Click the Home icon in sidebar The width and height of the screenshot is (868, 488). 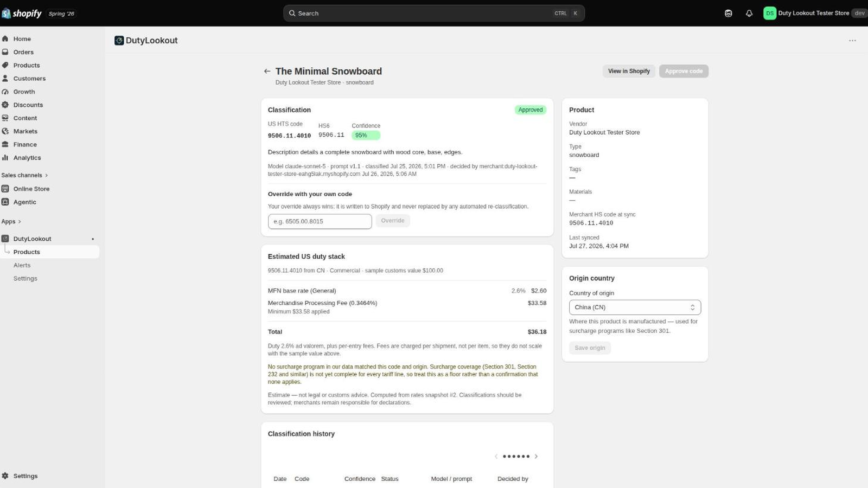point(5,39)
